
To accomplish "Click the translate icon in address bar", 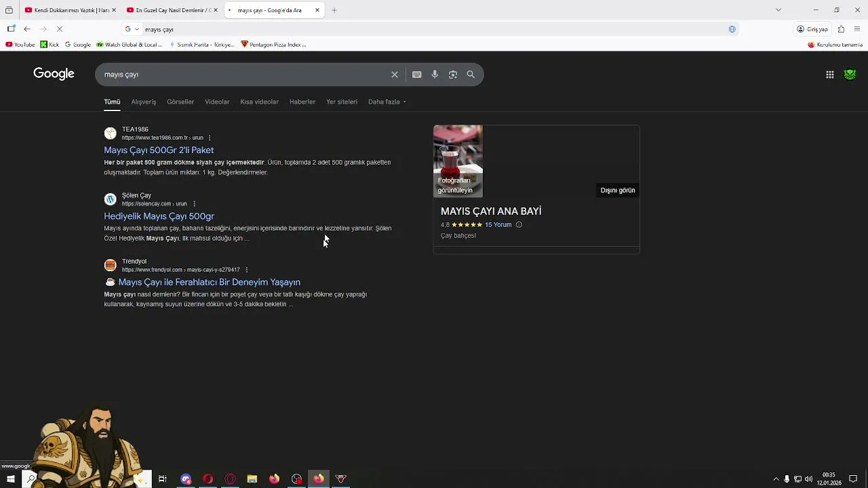I will 732,29.
